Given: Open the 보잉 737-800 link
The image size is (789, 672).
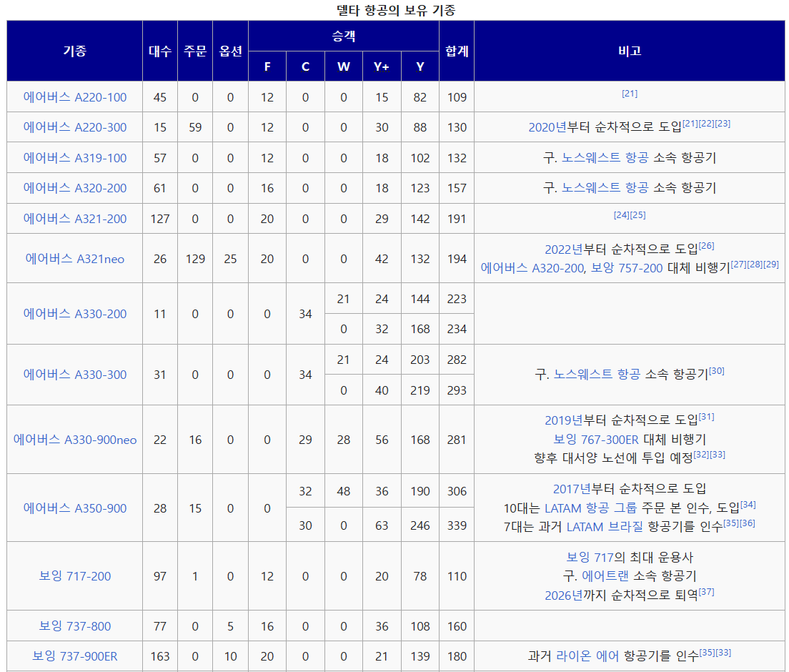Looking at the screenshot, I should (x=75, y=626).
